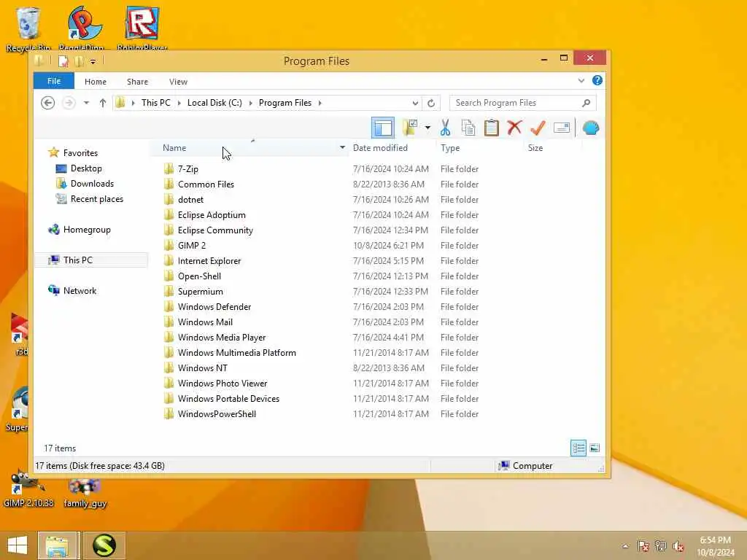Expand the chevron after This PC in the address bar
The image size is (747, 560).
point(179,103)
